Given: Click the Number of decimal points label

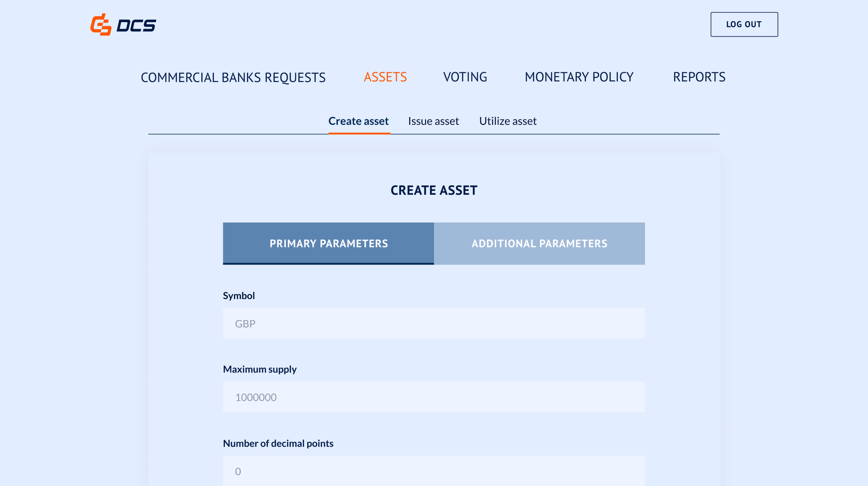Looking at the screenshot, I should coord(278,443).
